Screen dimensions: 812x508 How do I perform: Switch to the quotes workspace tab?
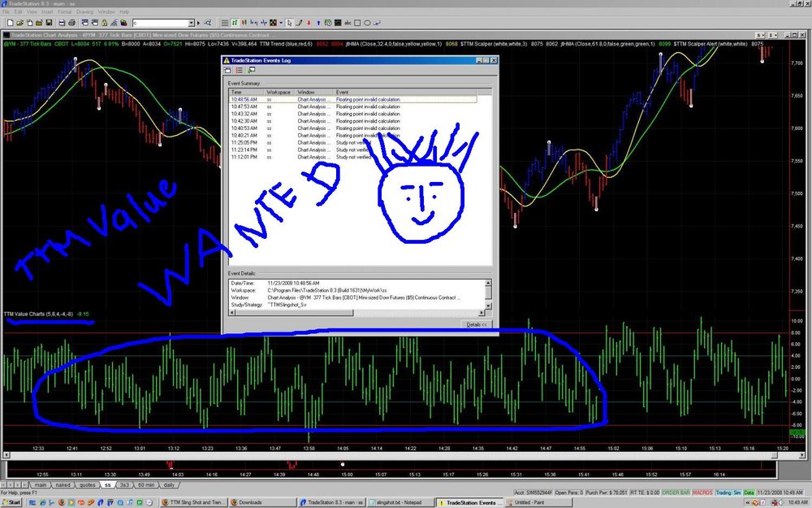(x=87, y=485)
